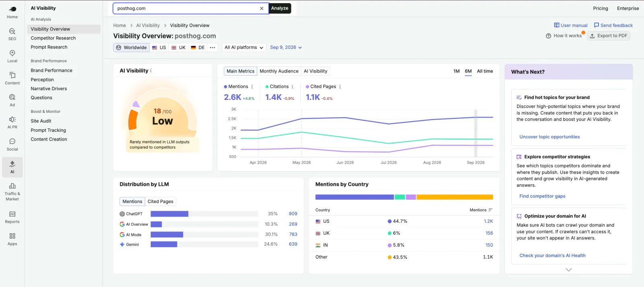Viewport: 644px width, 287px height.
Task: Click the ChatGPT mentions bar
Action: 169,214
